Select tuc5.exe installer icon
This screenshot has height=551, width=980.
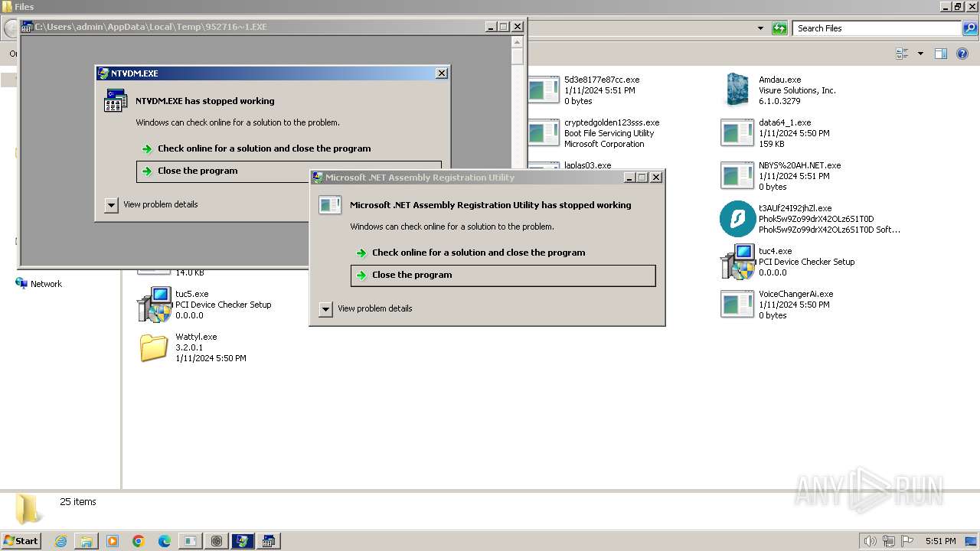(x=154, y=305)
